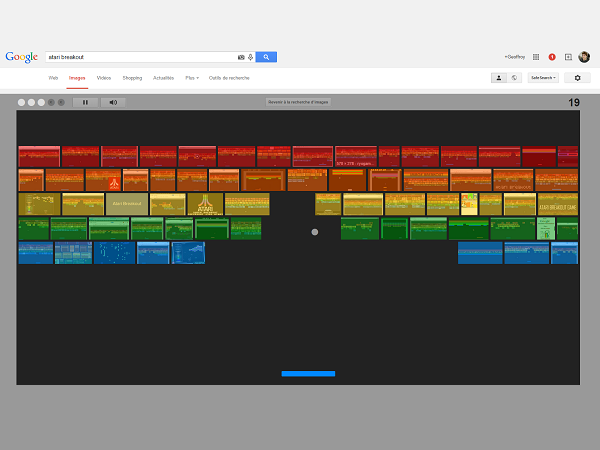Select the Images tab

point(77,78)
